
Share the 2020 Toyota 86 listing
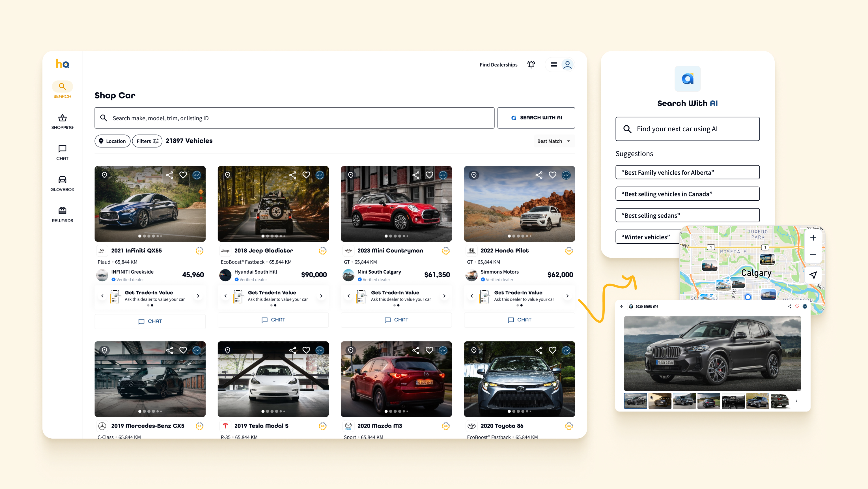click(539, 350)
